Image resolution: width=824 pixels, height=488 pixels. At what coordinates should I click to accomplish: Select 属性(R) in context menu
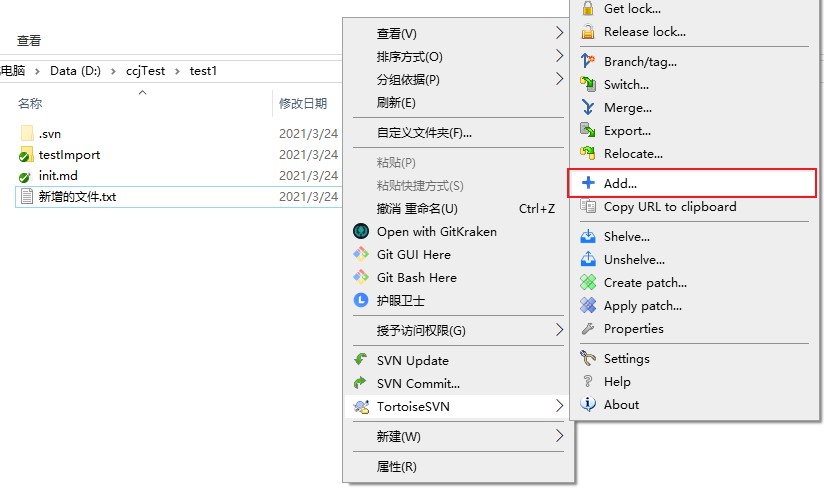396,467
